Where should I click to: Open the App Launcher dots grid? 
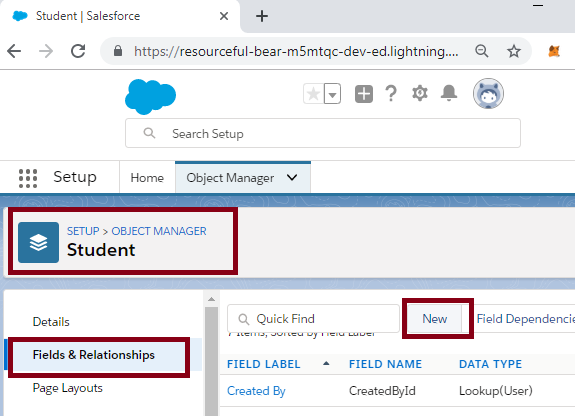tap(28, 178)
